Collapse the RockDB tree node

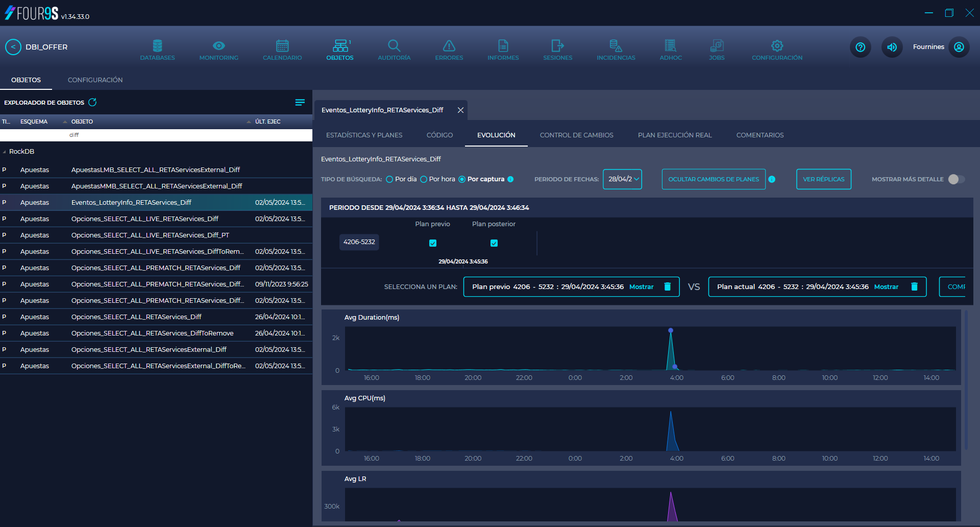point(5,151)
